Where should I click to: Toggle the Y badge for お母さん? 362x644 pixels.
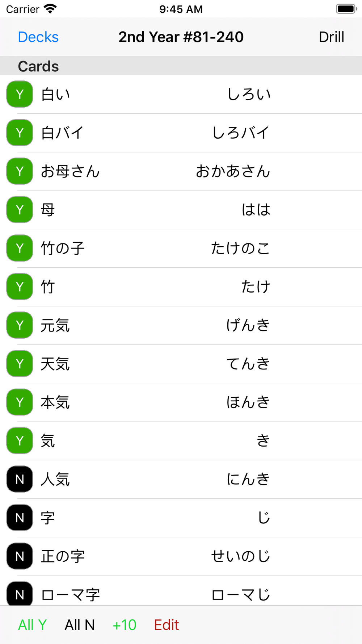20,171
